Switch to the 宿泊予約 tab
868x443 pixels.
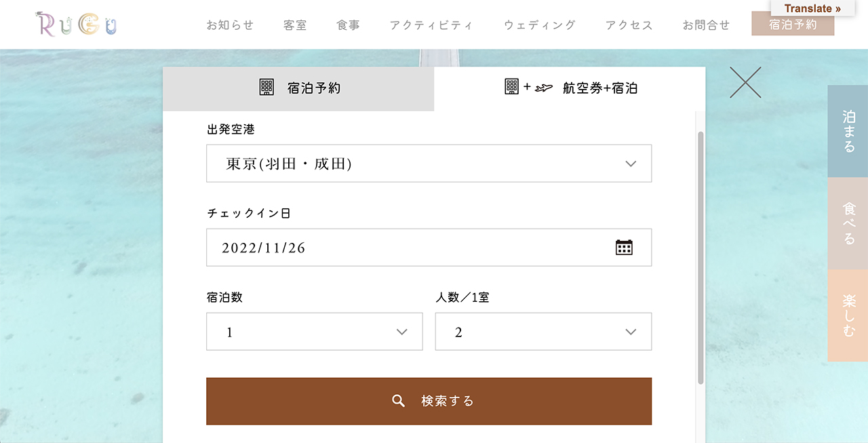[x=298, y=88]
